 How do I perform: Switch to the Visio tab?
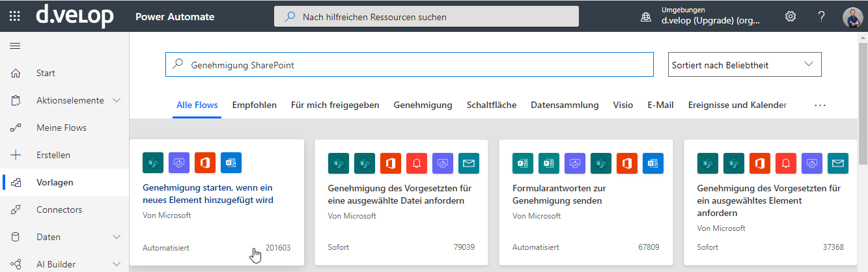coord(623,105)
